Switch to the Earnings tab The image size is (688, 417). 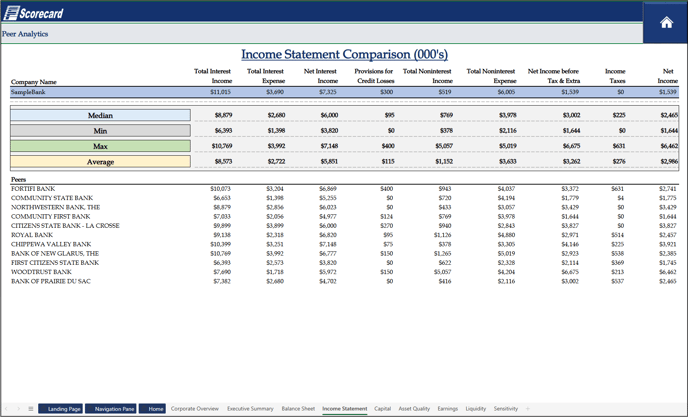point(447,409)
